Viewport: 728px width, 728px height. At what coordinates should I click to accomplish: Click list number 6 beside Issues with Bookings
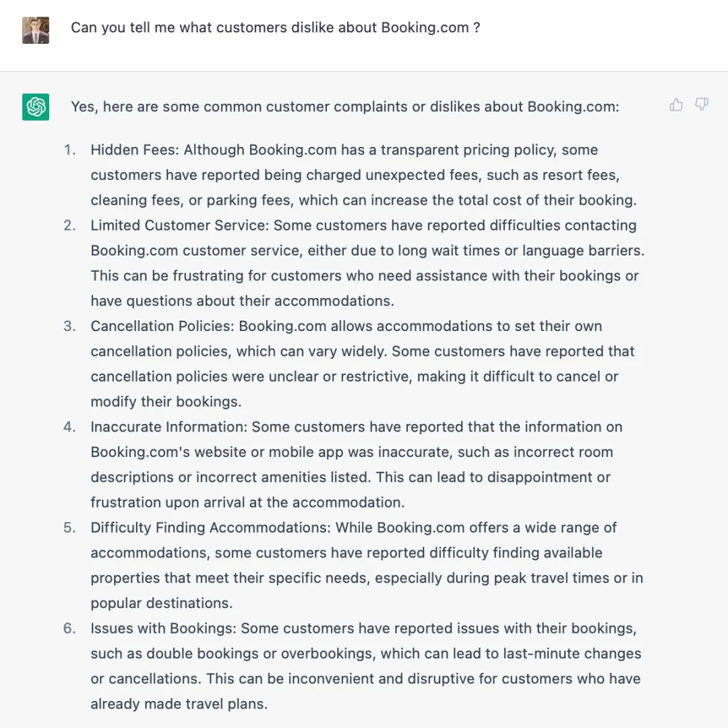tap(70, 628)
